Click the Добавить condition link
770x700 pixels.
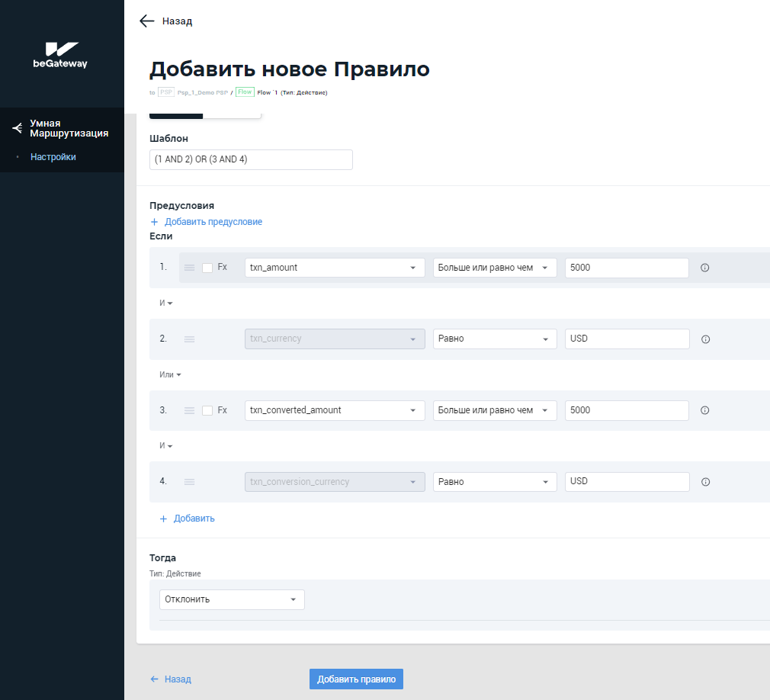[194, 519]
